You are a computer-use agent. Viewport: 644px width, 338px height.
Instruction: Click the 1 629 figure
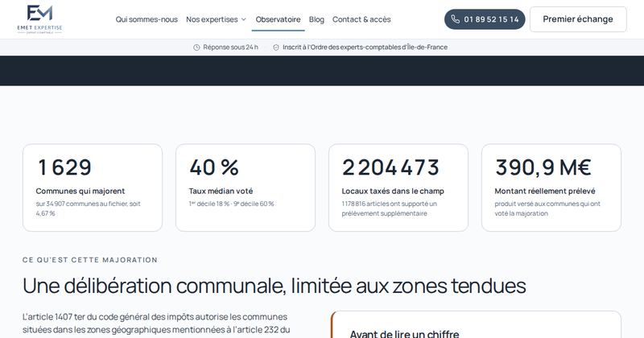(64, 167)
